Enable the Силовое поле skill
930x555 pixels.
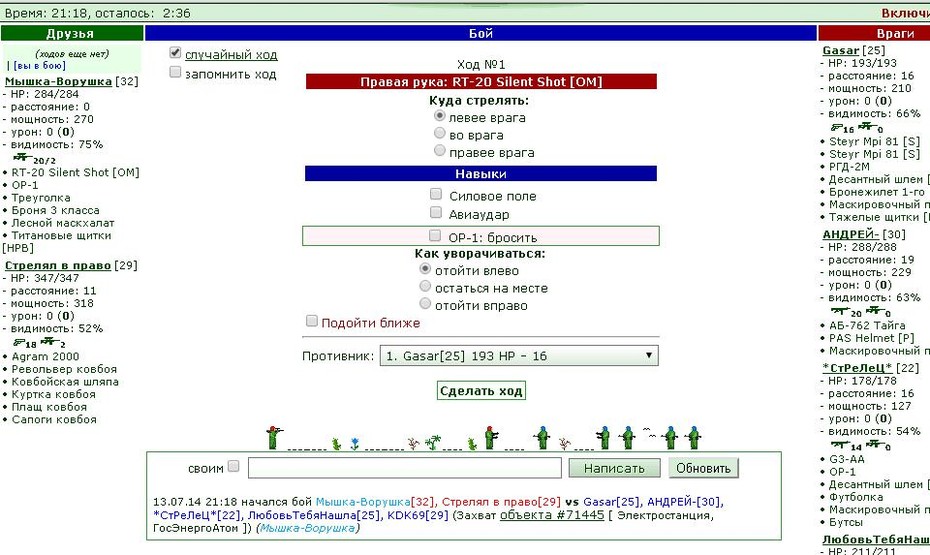(x=436, y=194)
